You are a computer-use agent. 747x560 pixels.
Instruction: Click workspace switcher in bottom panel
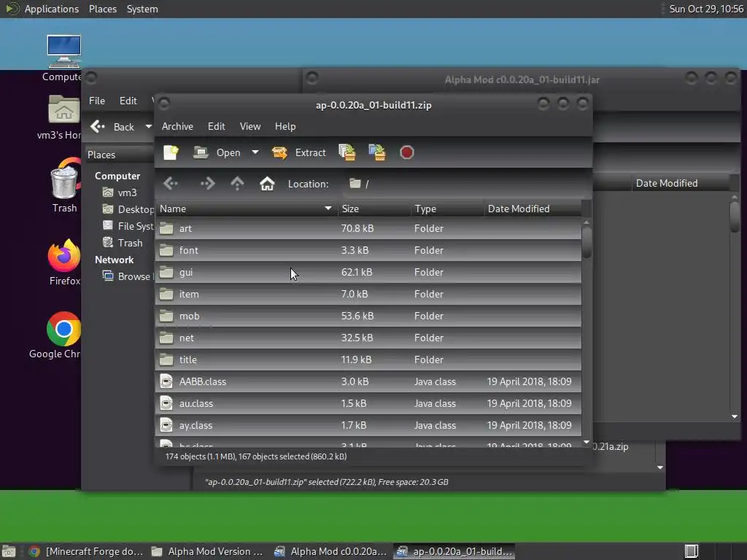tap(692, 551)
